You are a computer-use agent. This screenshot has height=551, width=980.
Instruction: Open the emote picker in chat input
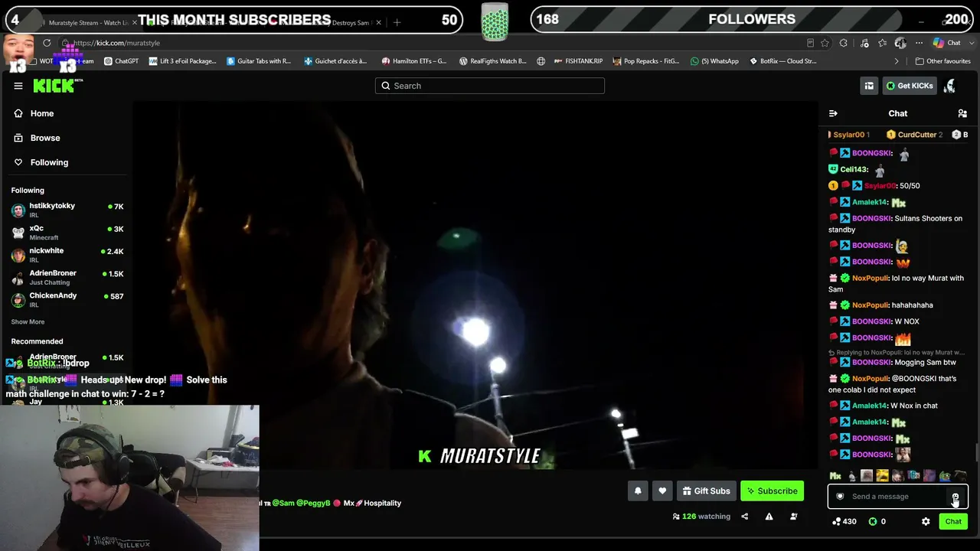(955, 497)
